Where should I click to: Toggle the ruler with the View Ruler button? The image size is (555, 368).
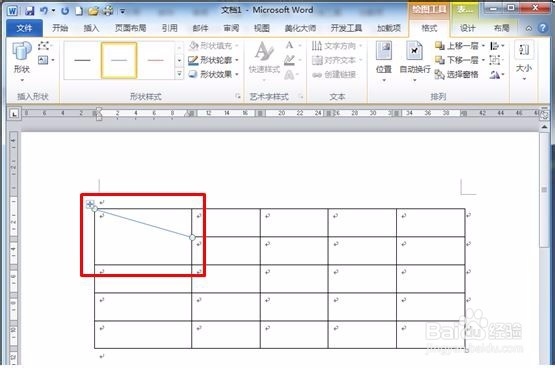tap(544, 115)
